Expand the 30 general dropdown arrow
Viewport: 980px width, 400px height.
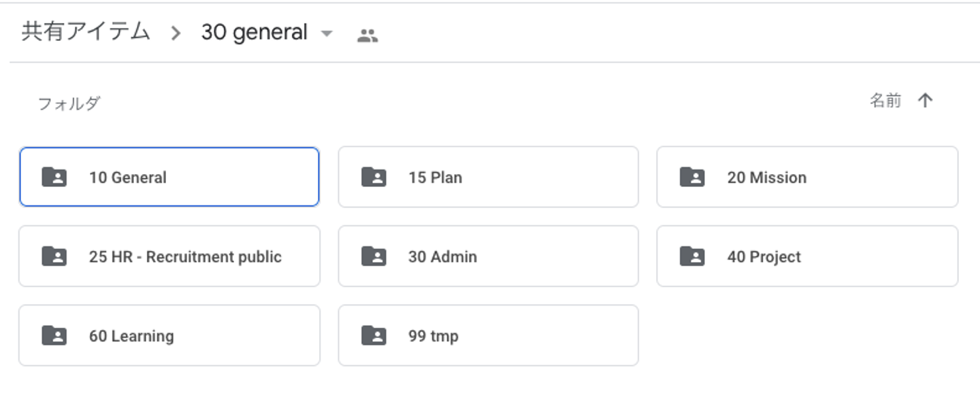(x=327, y=33)
